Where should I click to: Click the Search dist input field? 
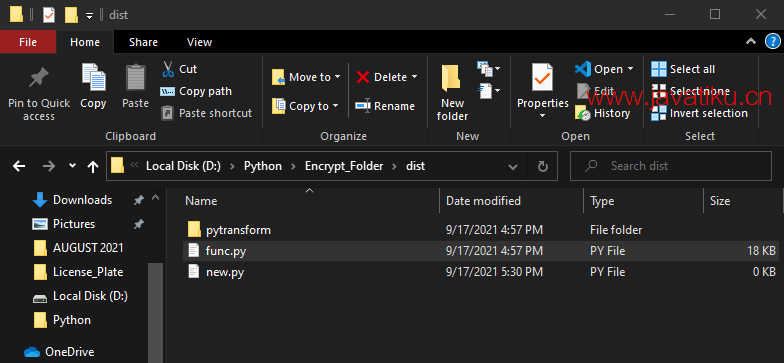point(670,166)
